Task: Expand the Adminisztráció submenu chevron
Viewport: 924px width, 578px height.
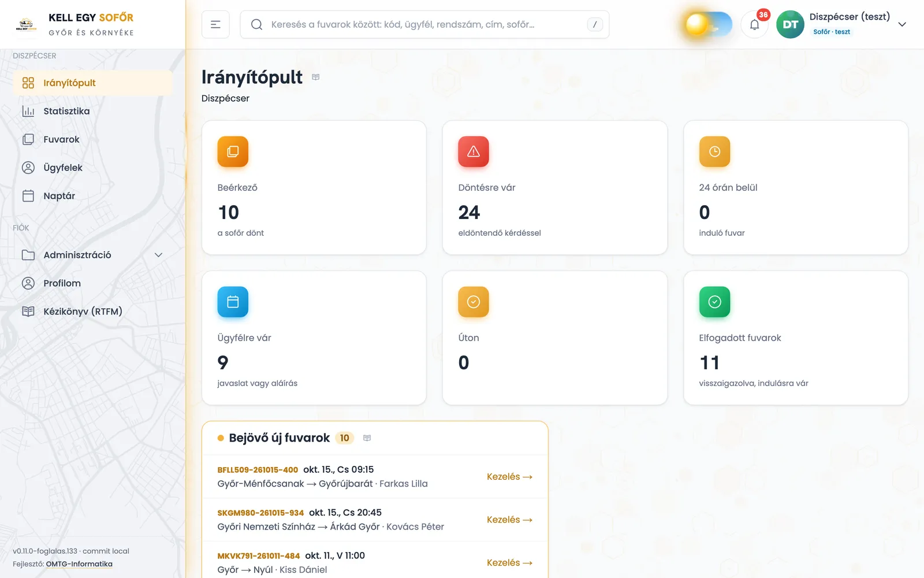Action: point(158,255)
